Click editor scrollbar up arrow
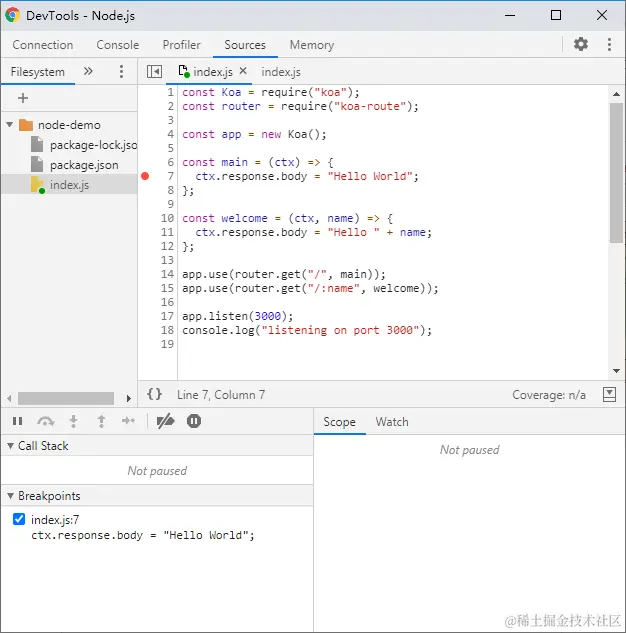 (616, 94)
